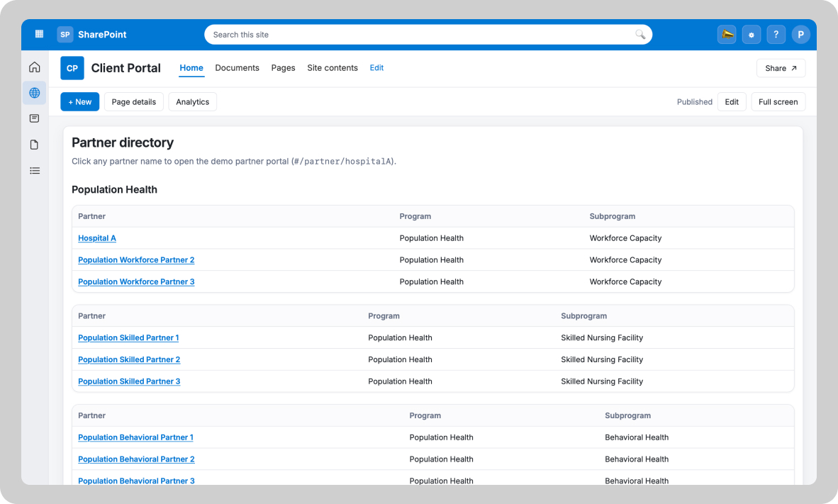Open Page details
The width and height of the screenshot is (838, 504).
[133, 101]
